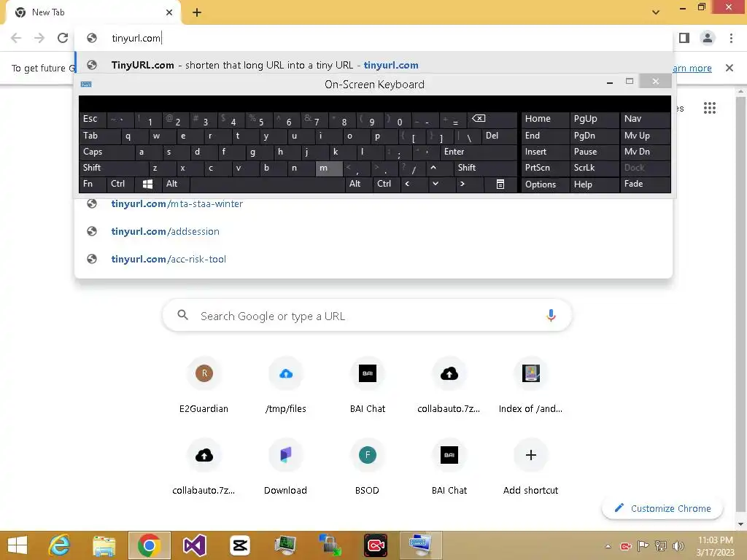
Task: Toggle ScrLk key on keyboard
Action: 594,168
